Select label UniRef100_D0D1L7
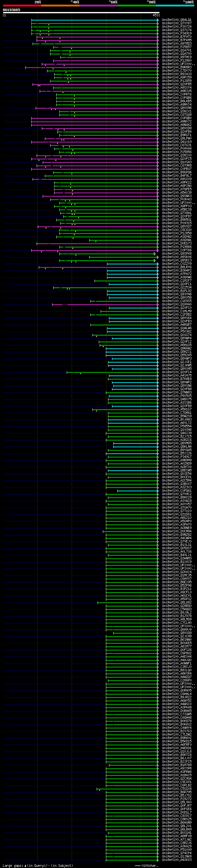The height and width of the screenshot is (868, 197). (x=177, y=812)
